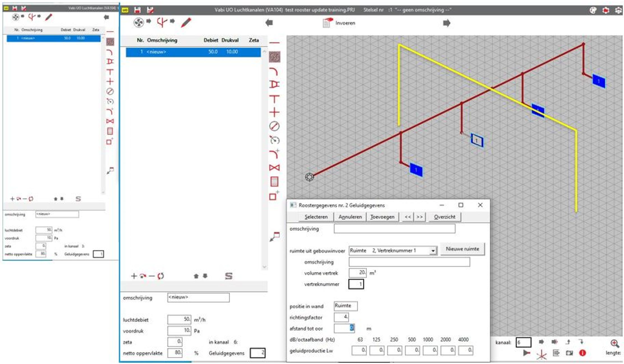624x364 pixels.
Task: Open the 'ruimte uit gebouwinvoer' dropdown
Action: pyautogui.click(x=433, y=250)
